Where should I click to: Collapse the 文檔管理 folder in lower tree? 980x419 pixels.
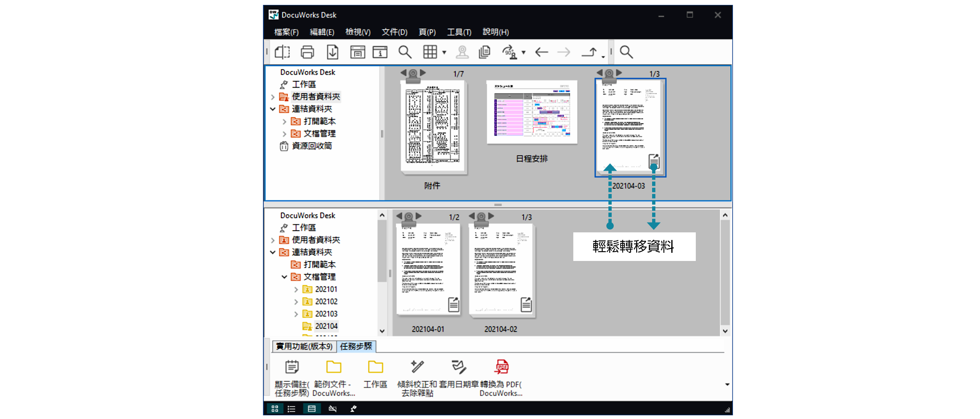point(284,277)
